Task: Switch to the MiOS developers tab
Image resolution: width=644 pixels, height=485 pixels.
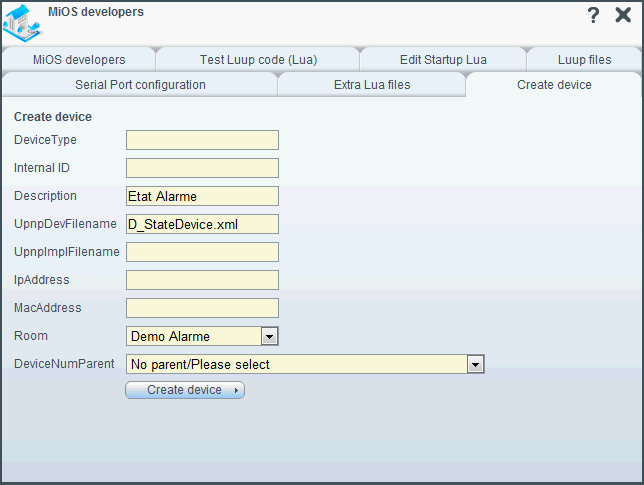Action: [x=79, y=60]
